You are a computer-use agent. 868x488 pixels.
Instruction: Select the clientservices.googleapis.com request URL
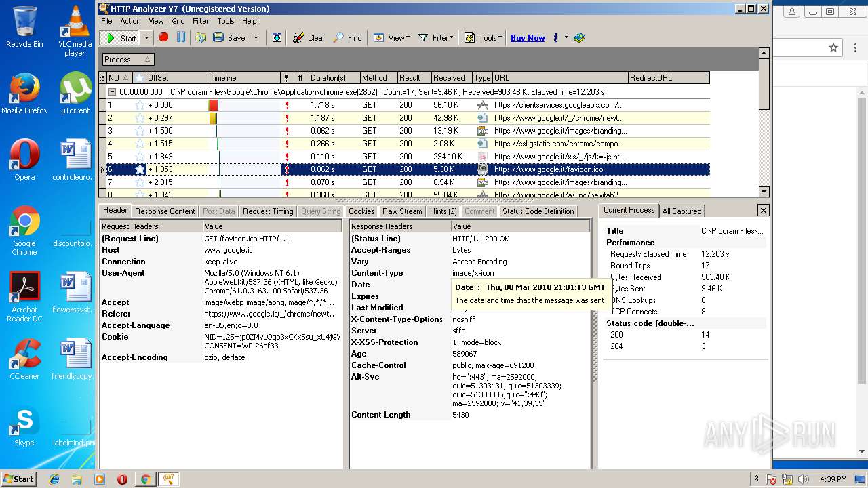[x=559, y=105]
